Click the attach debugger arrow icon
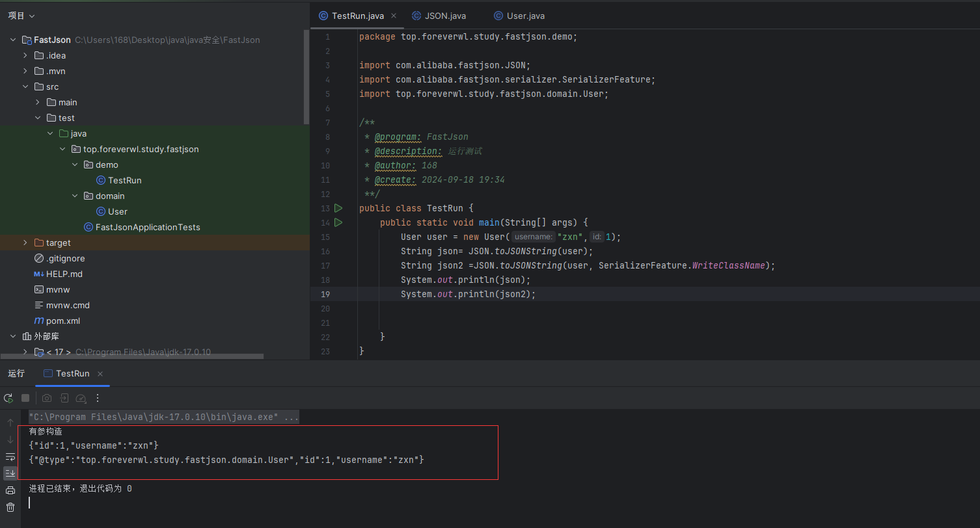This screenshot has height=528, width=980. [x=64, y=398]
